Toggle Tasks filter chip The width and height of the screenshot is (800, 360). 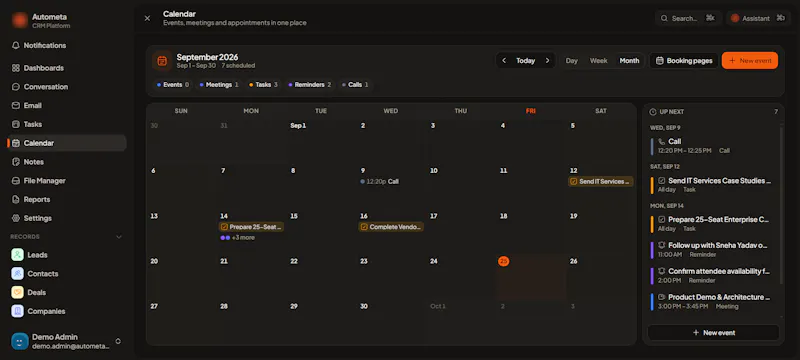click(263, 85)
